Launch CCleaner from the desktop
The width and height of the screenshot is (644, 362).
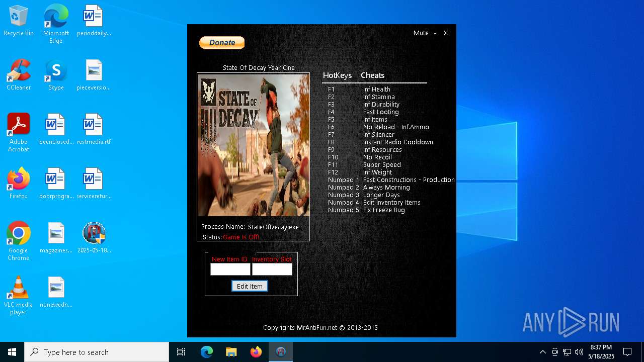coord(19,75)
